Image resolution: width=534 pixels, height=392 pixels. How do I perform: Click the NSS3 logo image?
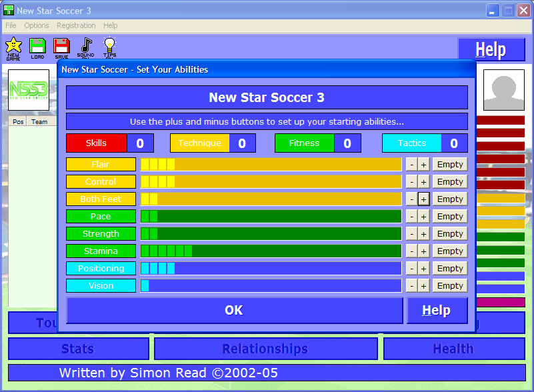click(x=29, y=89)
